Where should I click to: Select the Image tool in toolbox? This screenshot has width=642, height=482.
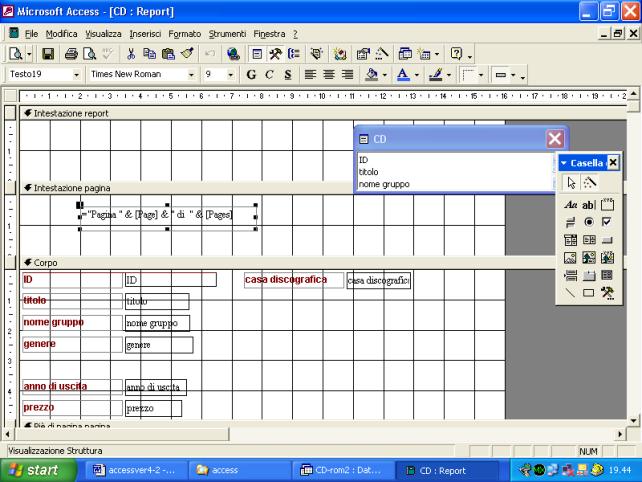point(570,258)
